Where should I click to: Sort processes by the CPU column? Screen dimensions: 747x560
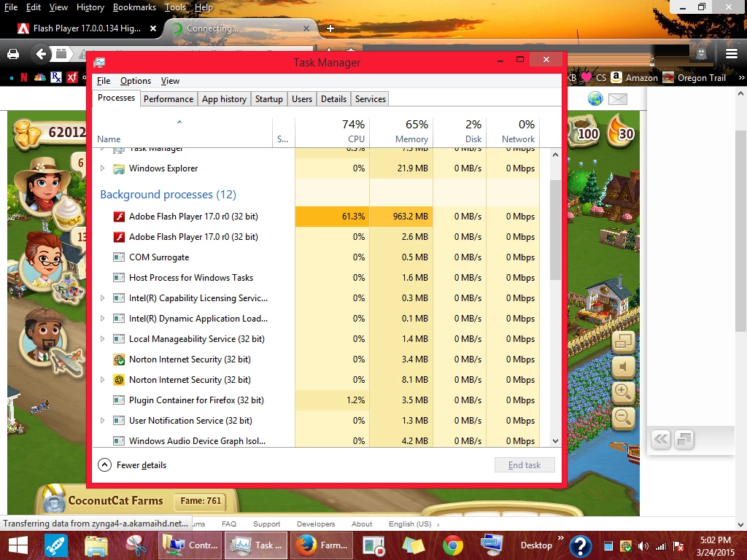pos(332,131)
